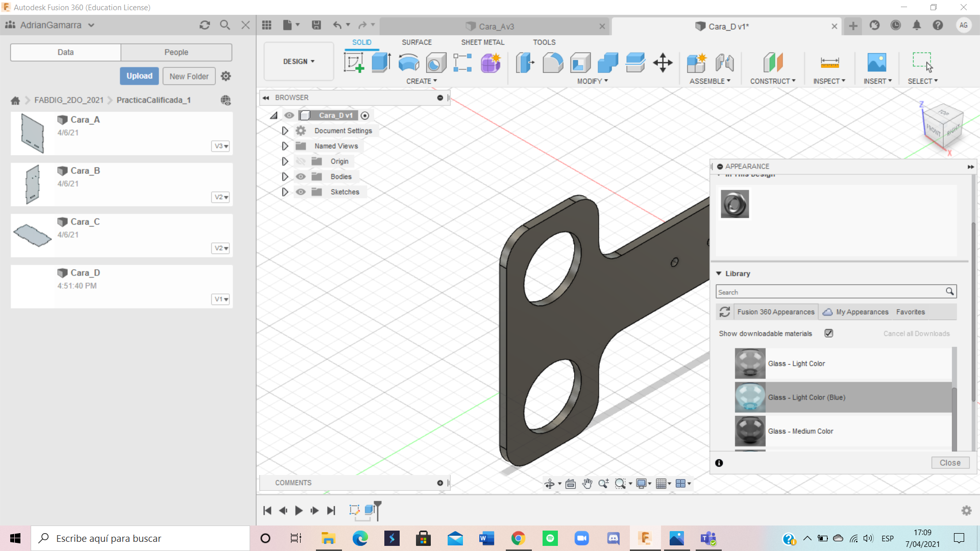
Task: Undo the last action
Action: click(337, 25)
